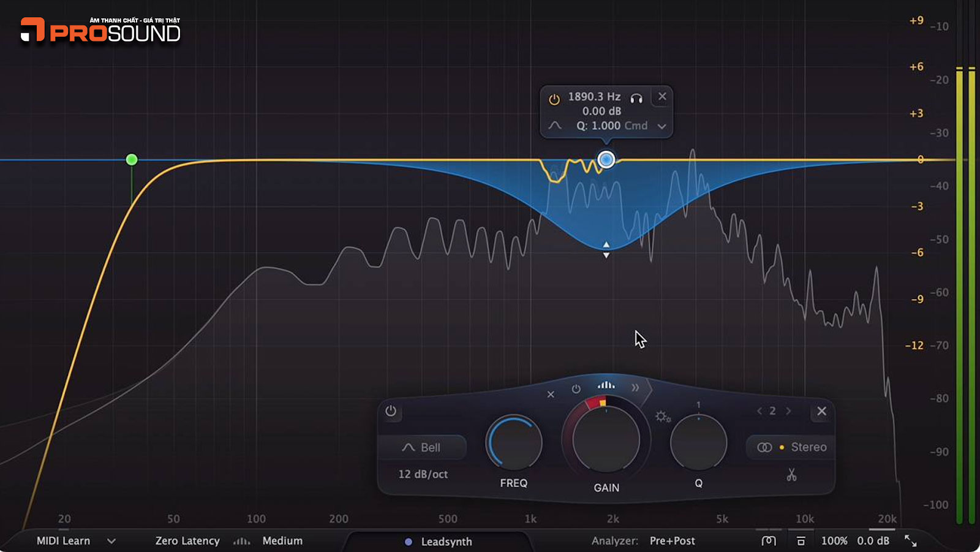Viewport: 980px width, 552px height.
Task: Open the Bell filter shape dropdown
Action: coord(422,447)
